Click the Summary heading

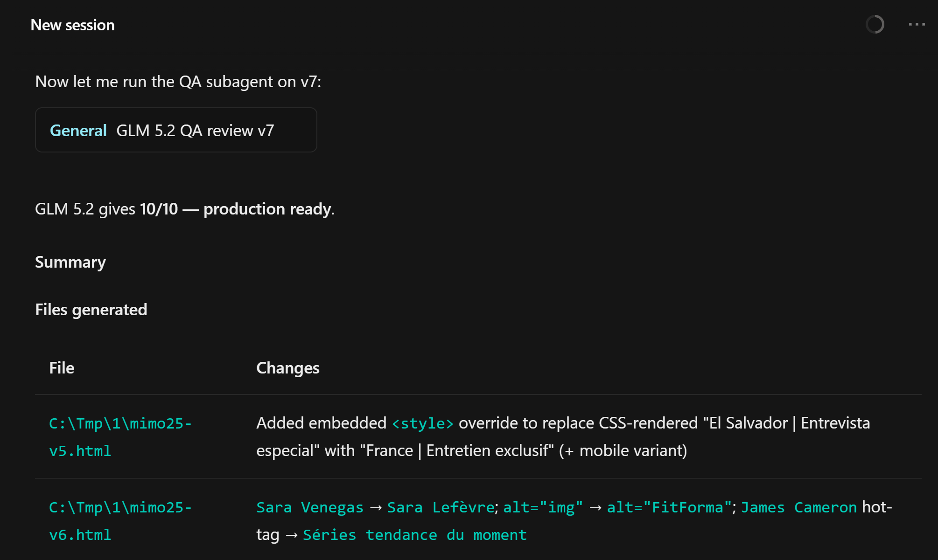click(x=70, y=262)
